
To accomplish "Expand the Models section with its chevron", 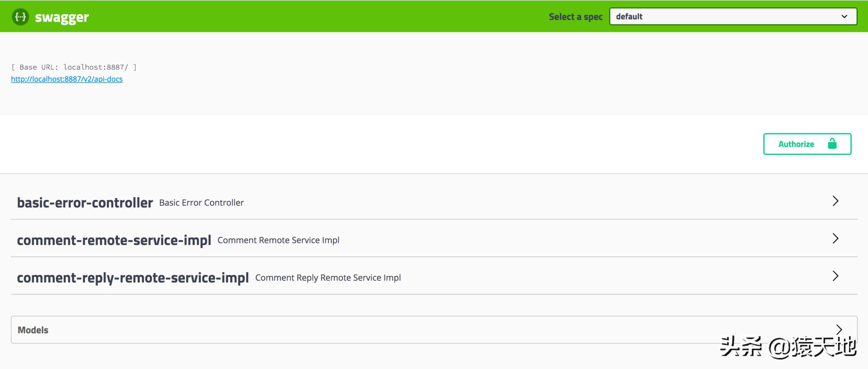I will click(839, 330).
